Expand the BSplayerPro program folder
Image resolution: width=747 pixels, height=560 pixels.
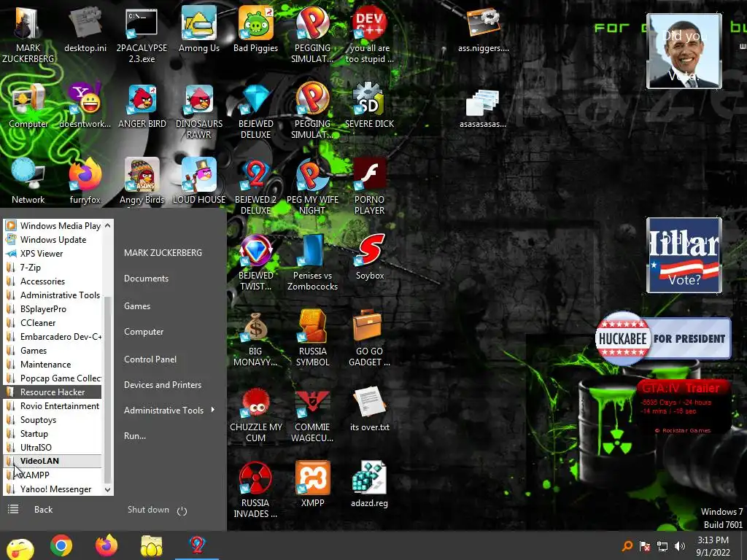coord(53,309)
